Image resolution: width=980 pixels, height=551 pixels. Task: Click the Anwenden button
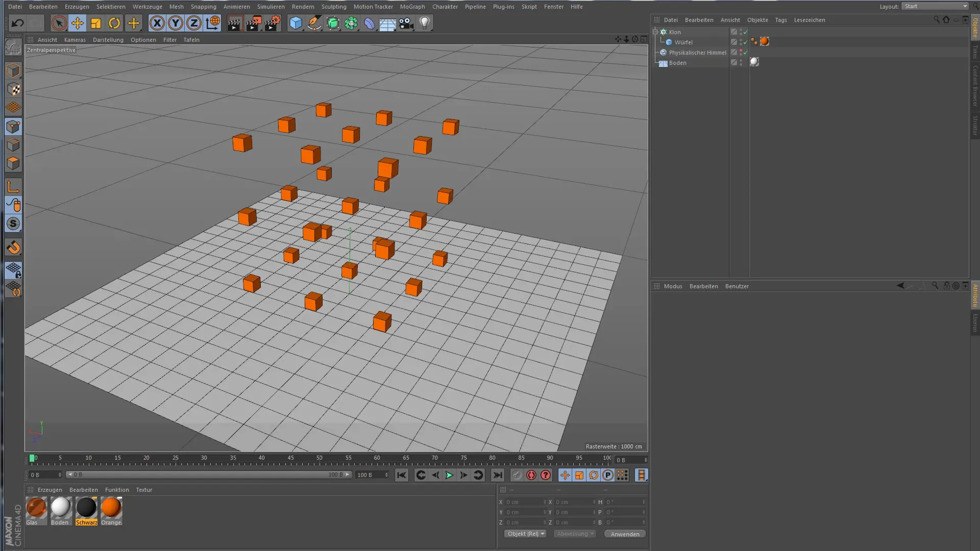click(x=625, y=534)
